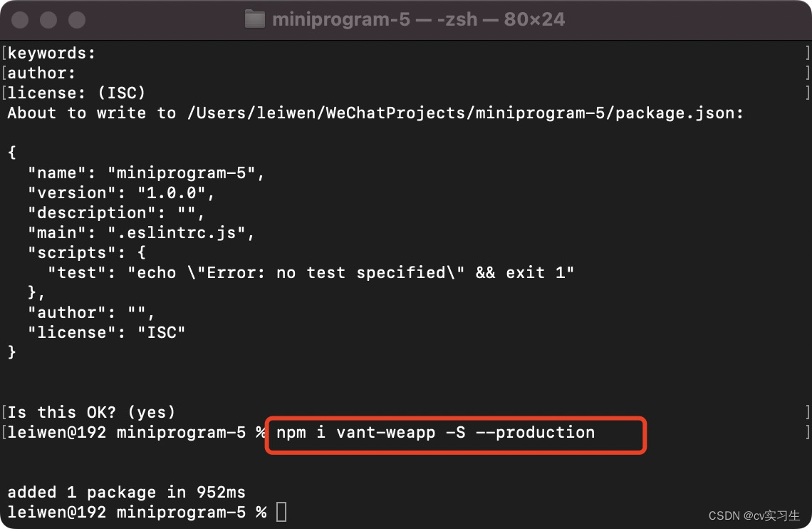
Task: Click the yellow minimize traffic light button
Action: (x=47, y=19)
